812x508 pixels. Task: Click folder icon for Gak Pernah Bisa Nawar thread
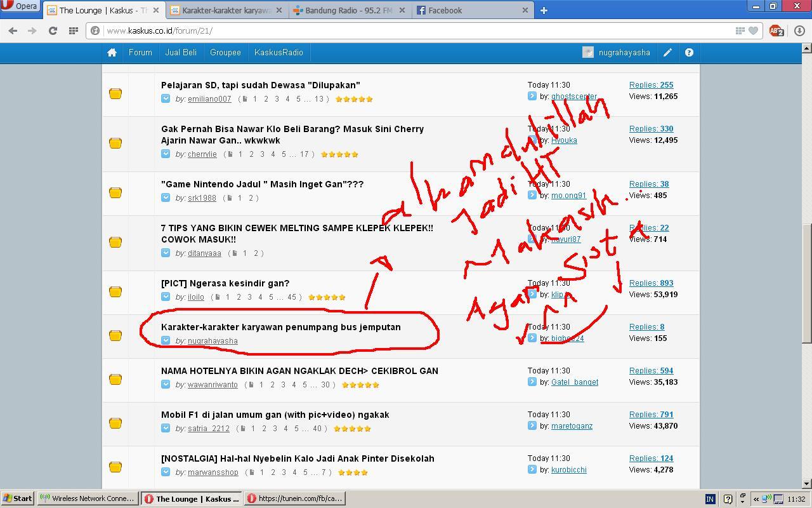[115, 143]
